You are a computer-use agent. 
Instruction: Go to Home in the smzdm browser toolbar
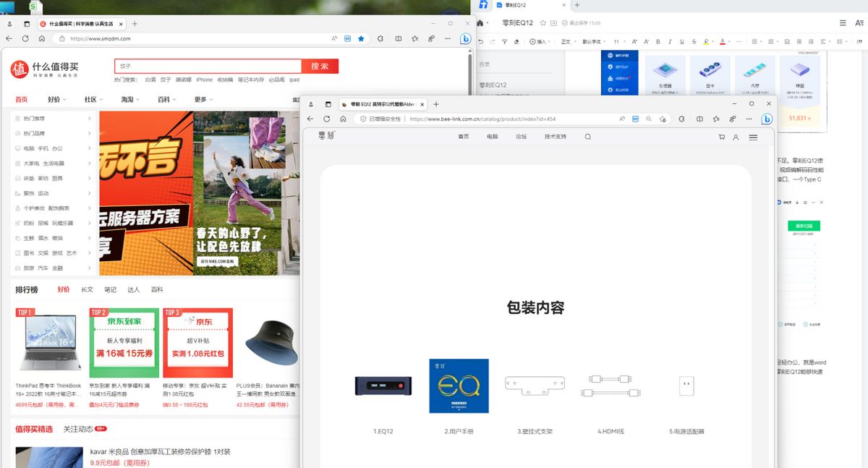[x=41, y=38]
